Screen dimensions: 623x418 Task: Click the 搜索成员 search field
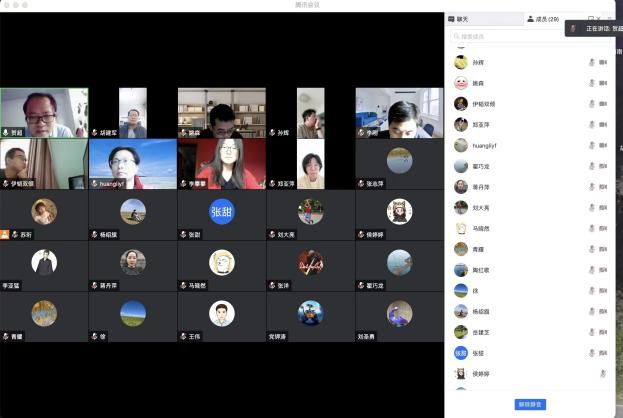(x=530, y=36)
